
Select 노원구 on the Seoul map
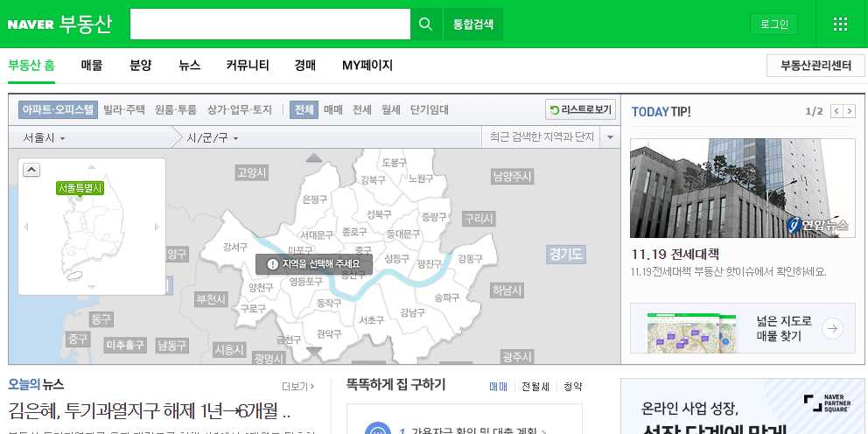421,178
